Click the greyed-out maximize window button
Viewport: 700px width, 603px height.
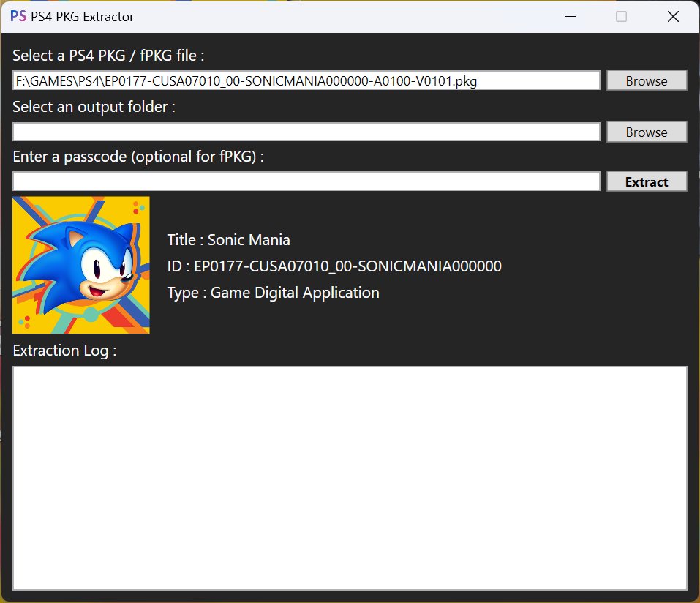621,16
